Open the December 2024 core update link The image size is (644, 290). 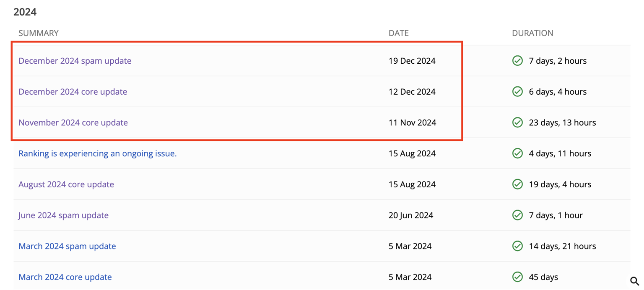point(73,92)
